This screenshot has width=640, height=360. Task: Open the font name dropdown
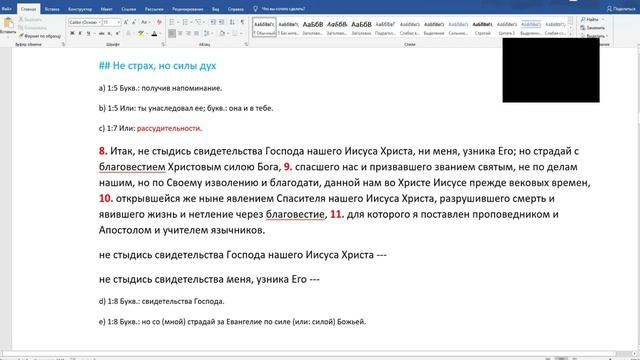point(99,22)
